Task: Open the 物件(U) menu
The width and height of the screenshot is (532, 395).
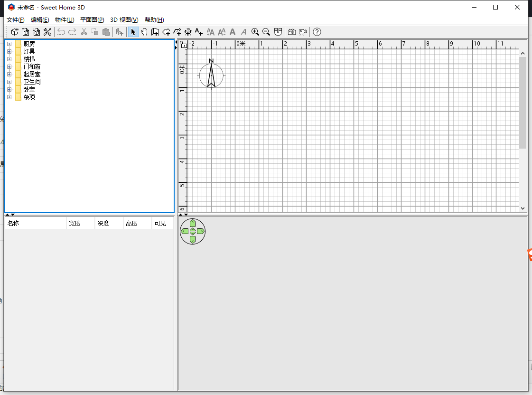Action: [65, 19]
